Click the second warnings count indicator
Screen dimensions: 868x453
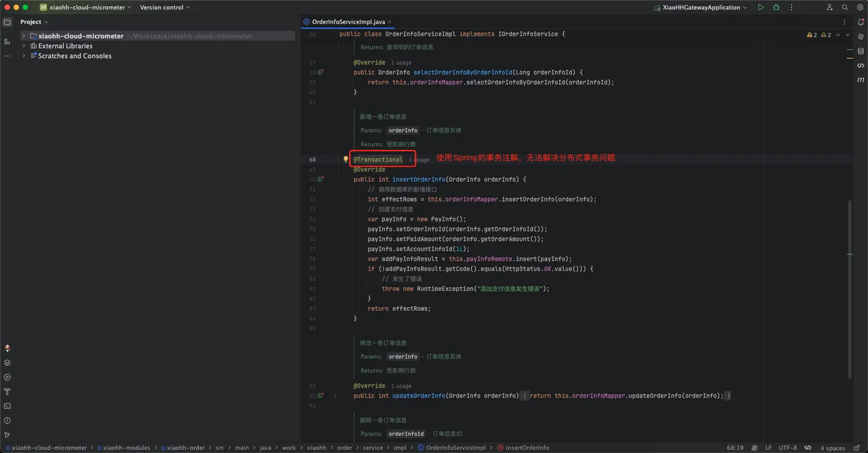tap(826, 35)
